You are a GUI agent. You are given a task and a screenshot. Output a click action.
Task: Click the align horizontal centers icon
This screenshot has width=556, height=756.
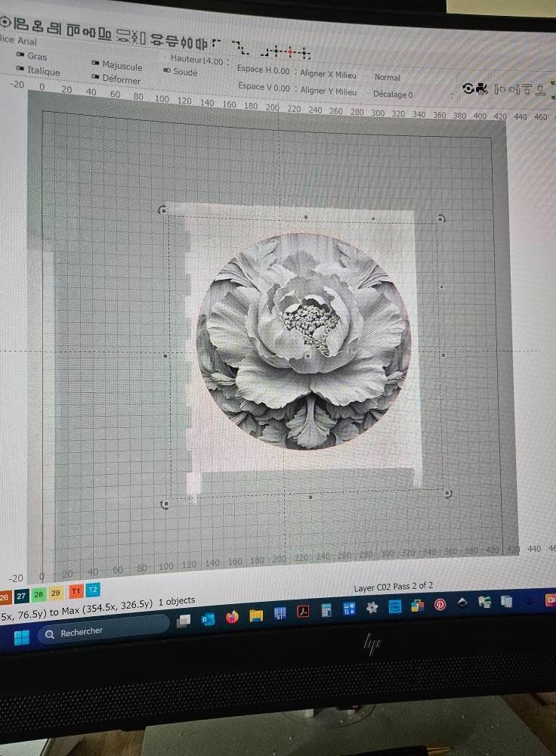38,26
